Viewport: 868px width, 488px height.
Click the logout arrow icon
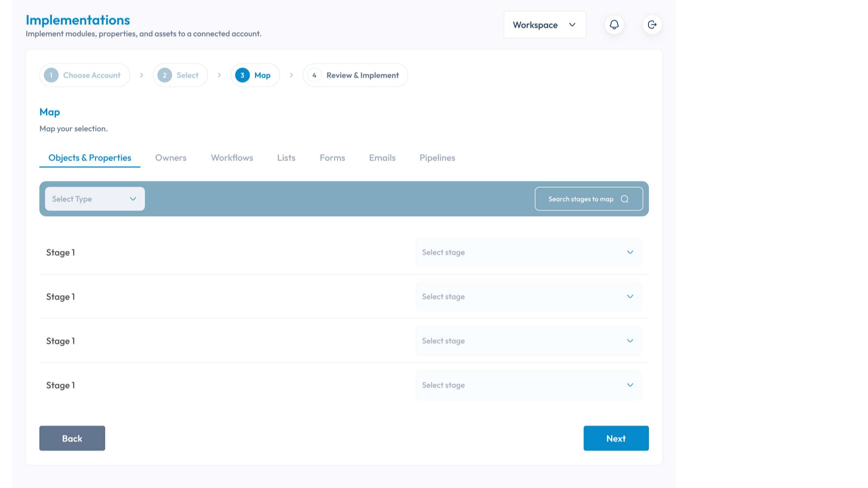[x=652, y=25]
